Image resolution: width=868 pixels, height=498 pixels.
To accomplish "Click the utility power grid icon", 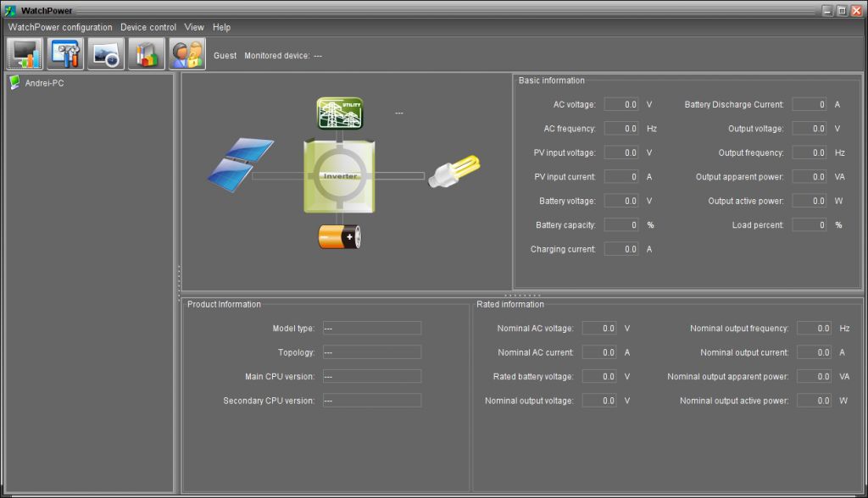I will [x=340, y=113].
